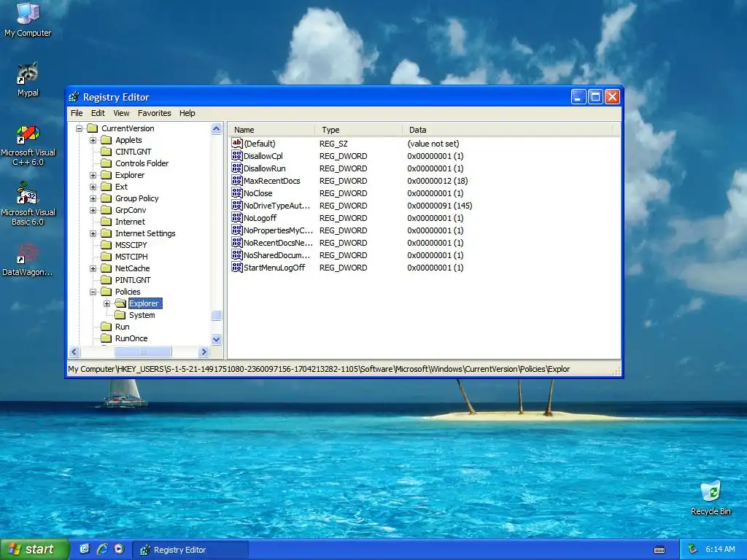Expand the Group Policy tree node
The height and width of the screenshot is (560, 747).
[x=93, y=198]
